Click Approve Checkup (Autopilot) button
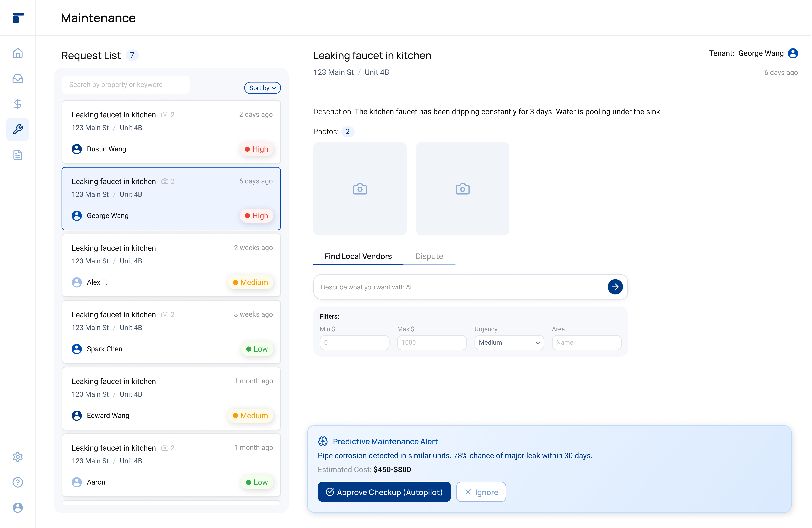 coord(384,492)
